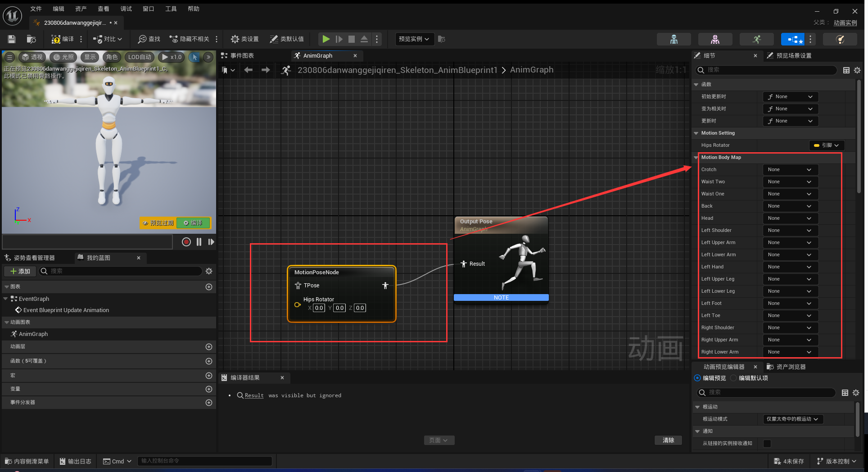Click the save icon in toolbar
Image resolution: width=868 pixels, height=472 pixels.
pos(12,39)
